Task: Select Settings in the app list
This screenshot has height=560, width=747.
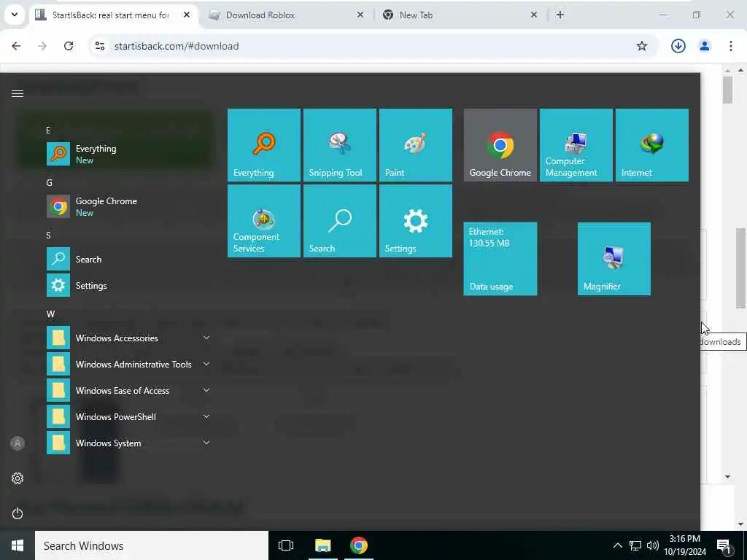Action: (x=128, y=285)
